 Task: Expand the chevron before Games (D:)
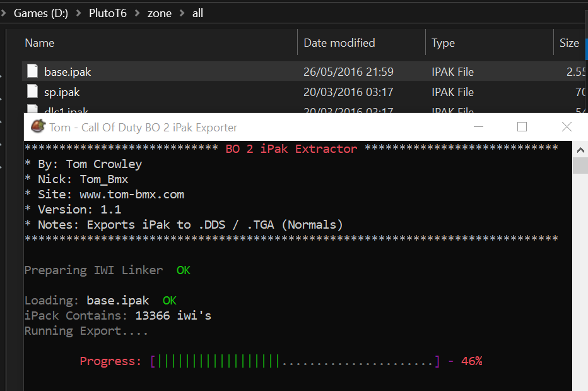pyautogui.click(x=4, y=13)
